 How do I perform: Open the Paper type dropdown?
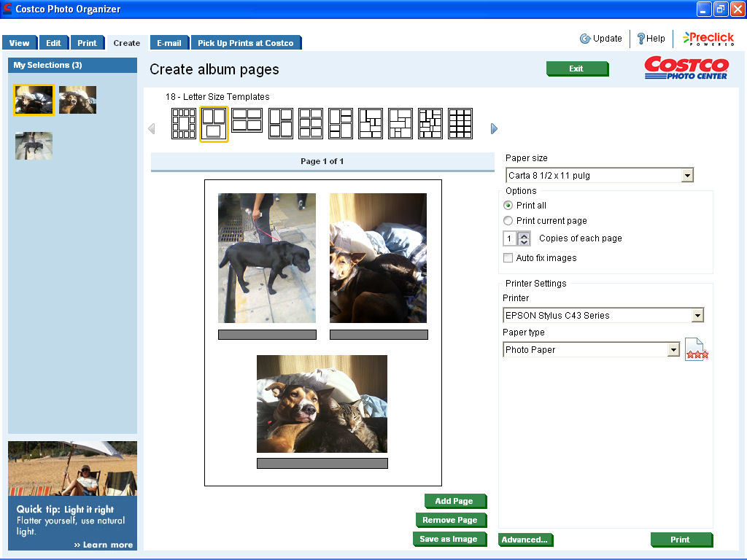(673, 349)
